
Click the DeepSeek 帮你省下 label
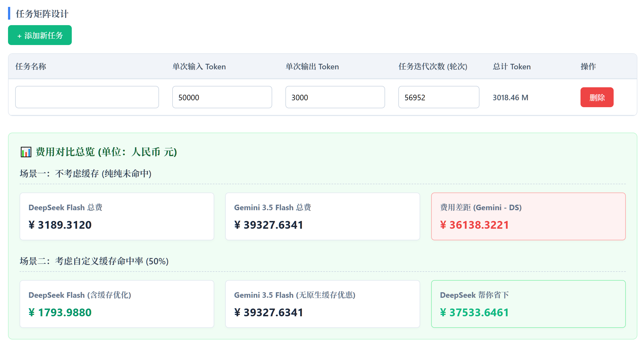coord(474,295)
